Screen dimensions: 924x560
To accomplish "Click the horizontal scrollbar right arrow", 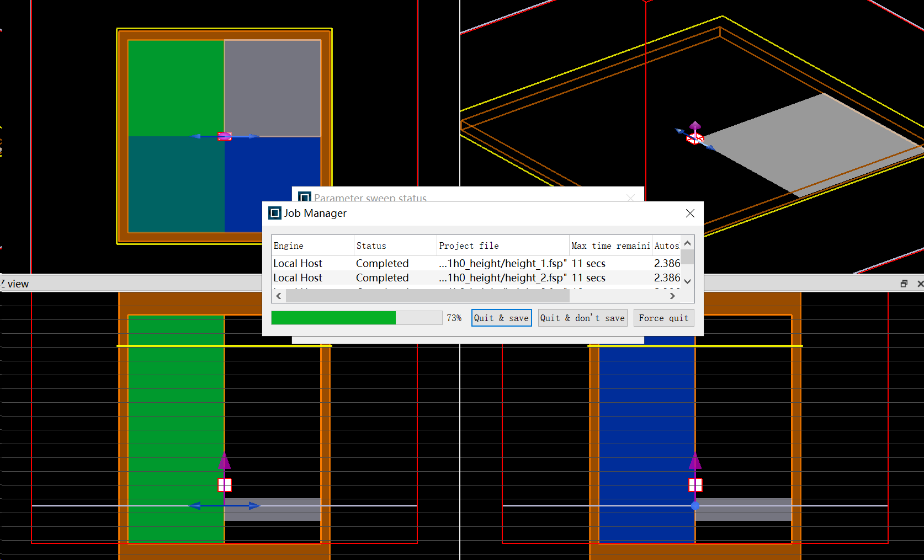I will click(672, 296).
